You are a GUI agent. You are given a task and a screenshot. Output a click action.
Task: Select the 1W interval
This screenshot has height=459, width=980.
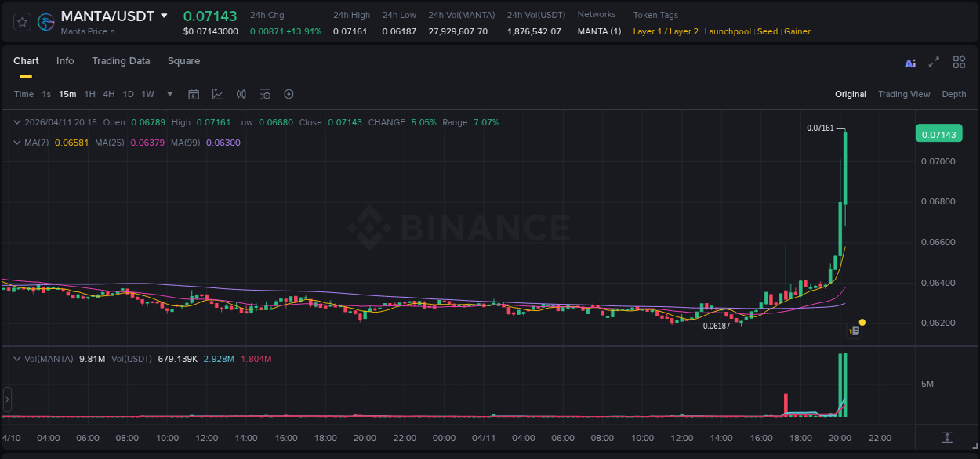(147, 94)
